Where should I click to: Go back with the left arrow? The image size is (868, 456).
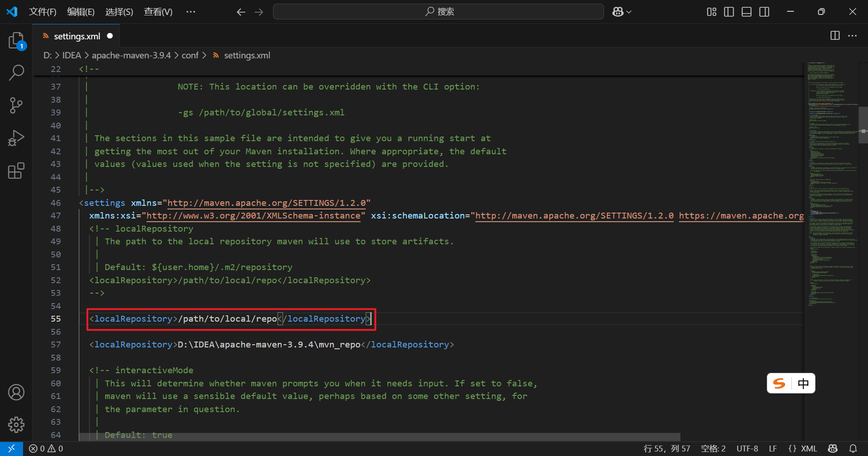(241, 12)
